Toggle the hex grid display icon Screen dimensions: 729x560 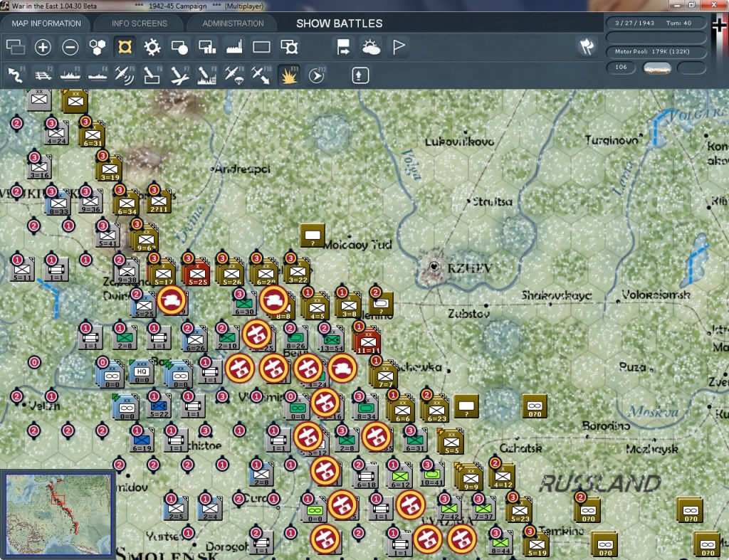[97, 47]
